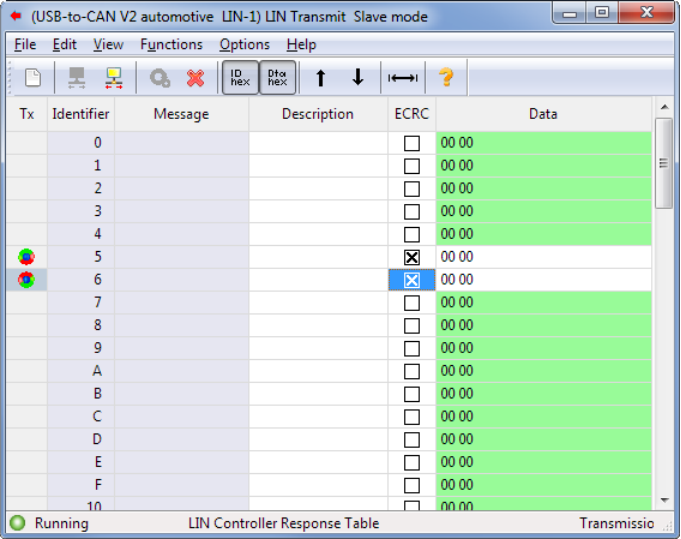Screen dimensions: 681x539
Task: Open the File menu
Action: [x=25, y=44]
